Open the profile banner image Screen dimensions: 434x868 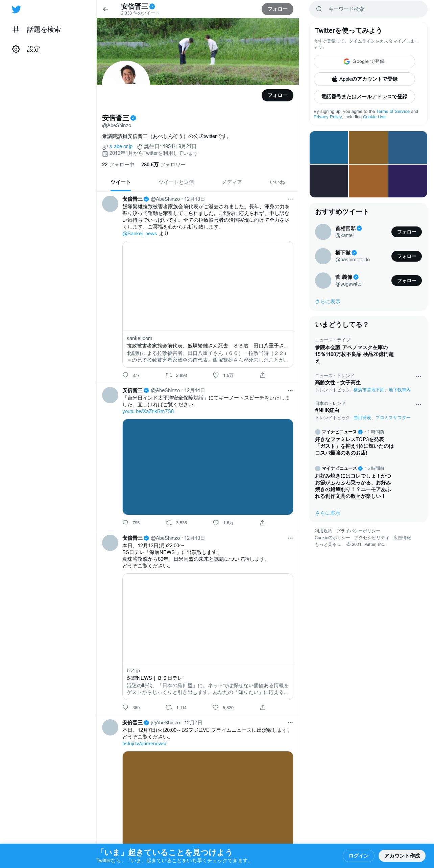(x=198, y=51)
